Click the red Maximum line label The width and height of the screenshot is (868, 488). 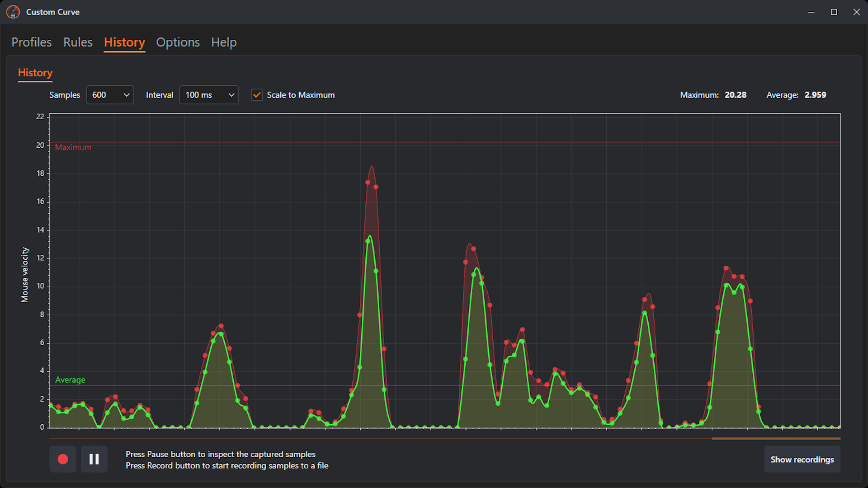point(73,147)
